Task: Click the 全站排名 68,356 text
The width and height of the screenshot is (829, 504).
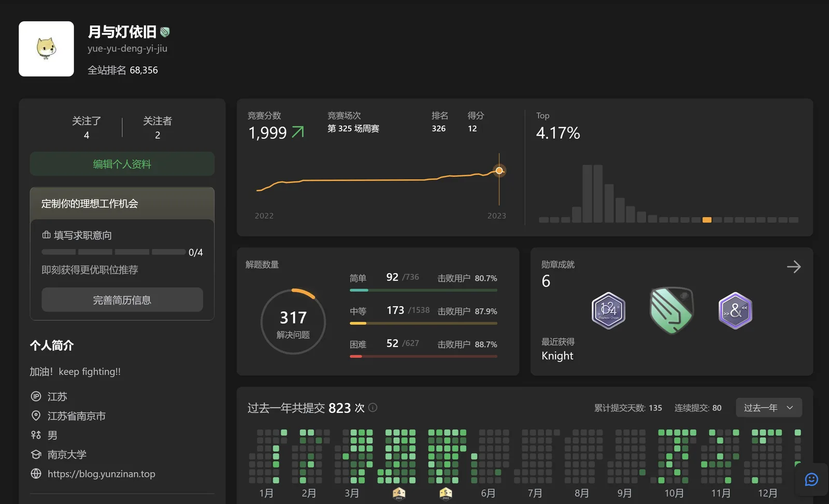Action: pyautogui.click(x=123, y=70)
